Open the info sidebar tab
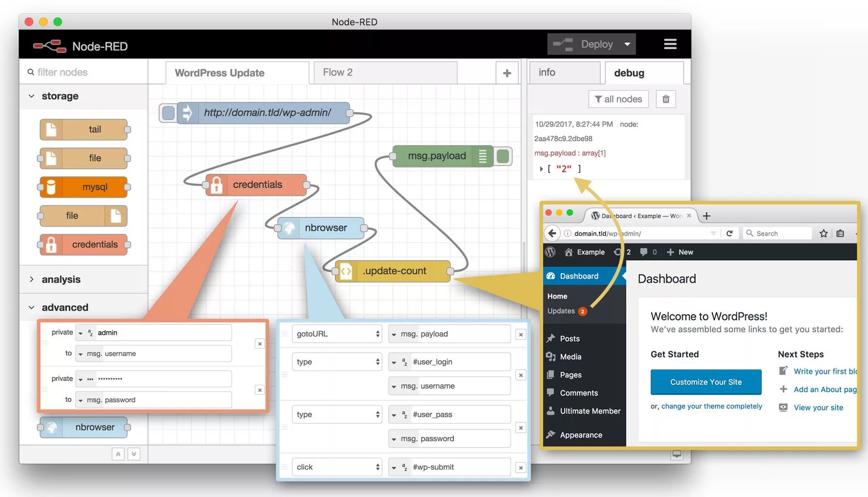The width and height of the screenshot is (868, 497). click(x=564, y=72)
